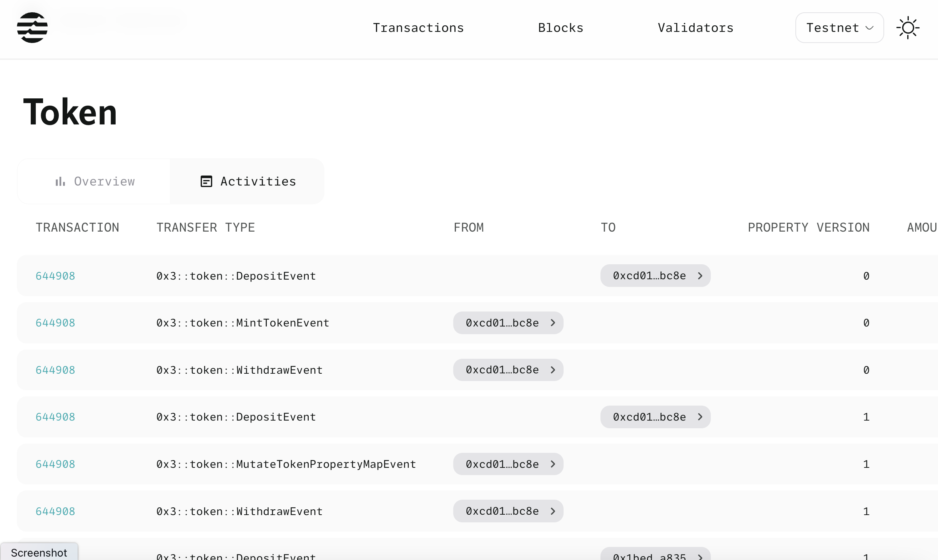Navigate to Validators
938x560 pixels.
coord(695,27)
